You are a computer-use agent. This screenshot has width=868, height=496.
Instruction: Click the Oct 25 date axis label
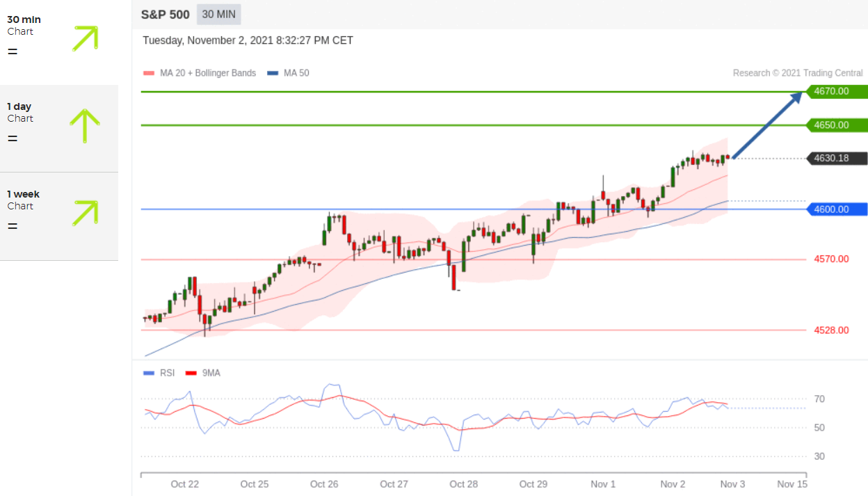click(255, 484)
